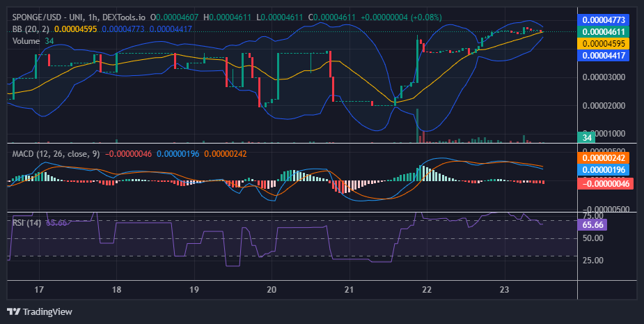Screen dimensions: 644x324
Task: Select the Volume indicator label
Action: [x=26, y=41]
